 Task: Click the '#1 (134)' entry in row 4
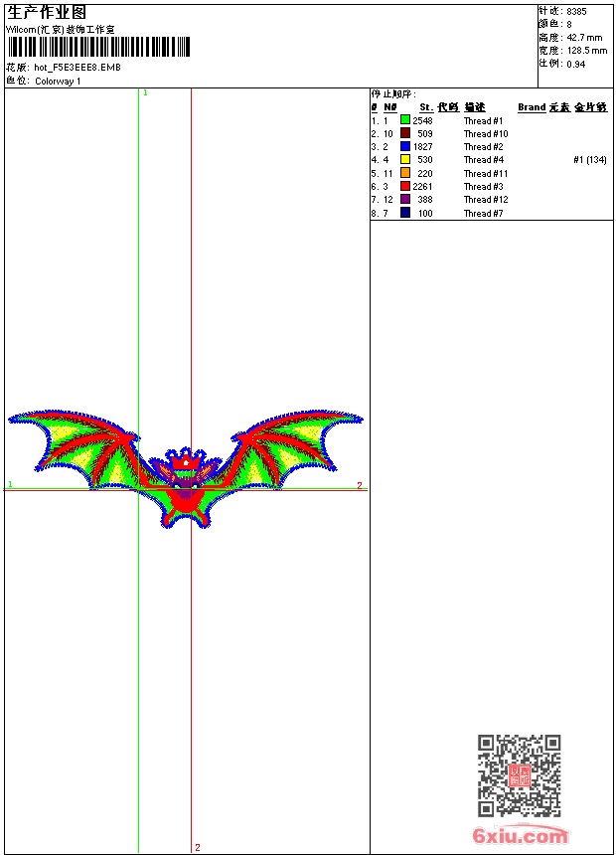(x=590, y=160)
